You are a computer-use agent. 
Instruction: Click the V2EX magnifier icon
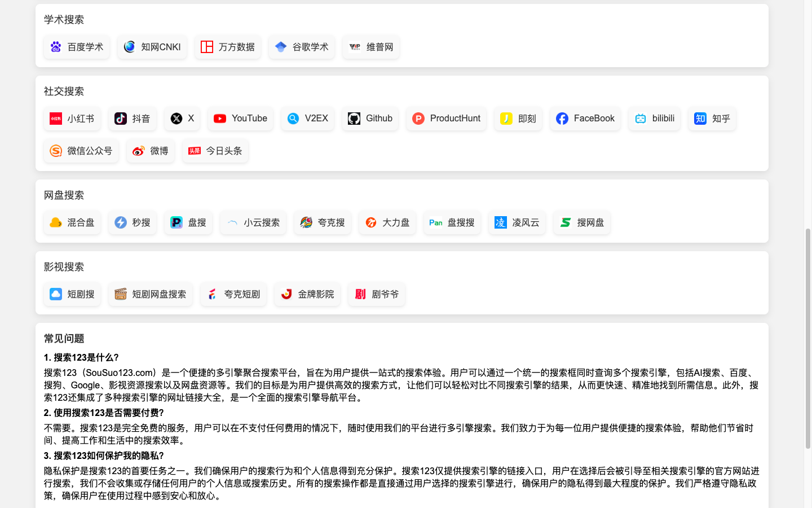coord(293,119)
